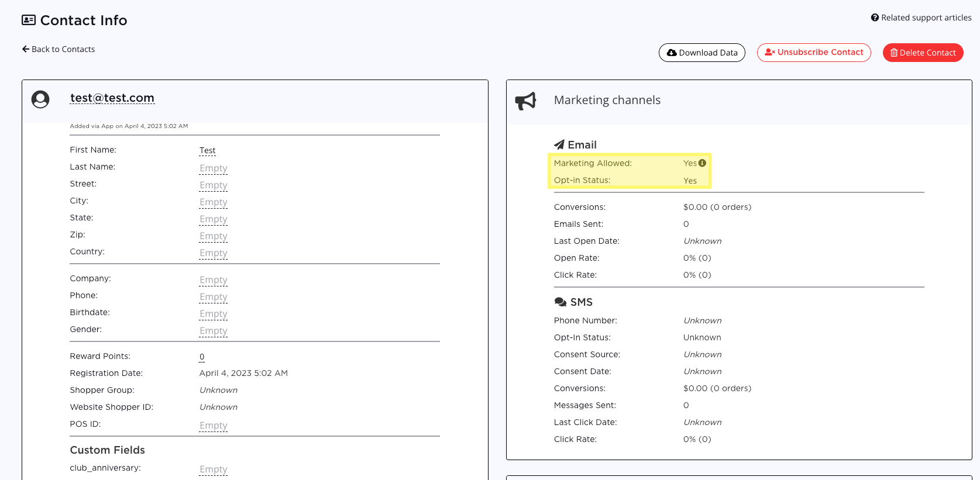The image size is (980, 480).
Task: Edit the First Name value Test
Action: coord(207,151)
